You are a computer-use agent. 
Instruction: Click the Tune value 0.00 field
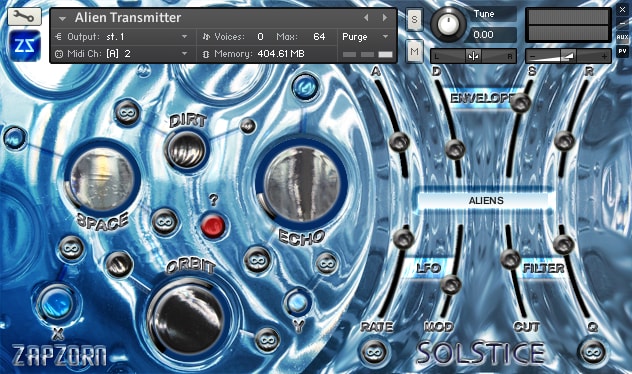tap(491, 35)
